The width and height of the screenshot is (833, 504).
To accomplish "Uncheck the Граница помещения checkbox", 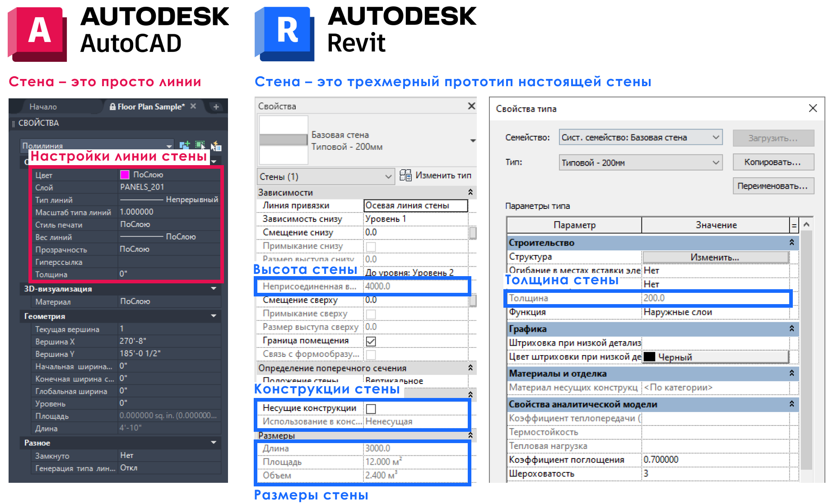I will pyautogui.click(x=371, y=341).
